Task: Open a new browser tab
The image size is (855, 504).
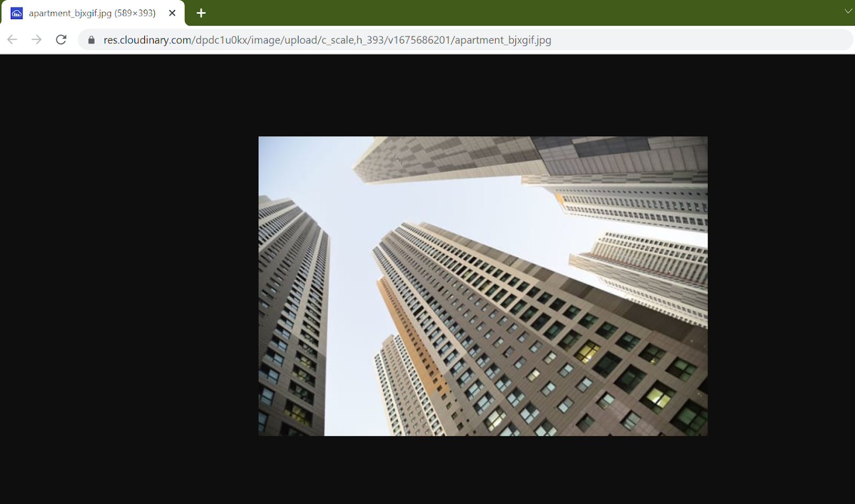Action: click(201, 13)
